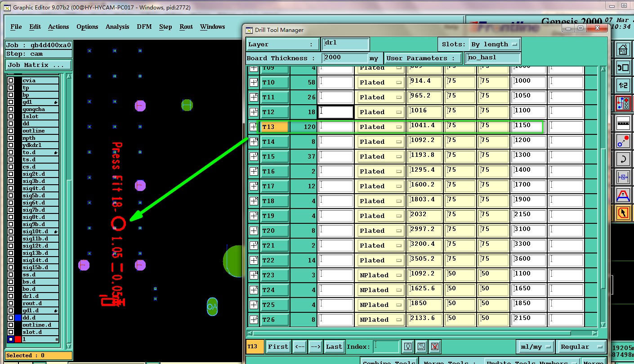Click the plus icon of row T16
This screenshot has width=634, height=364.
[254, 171]
